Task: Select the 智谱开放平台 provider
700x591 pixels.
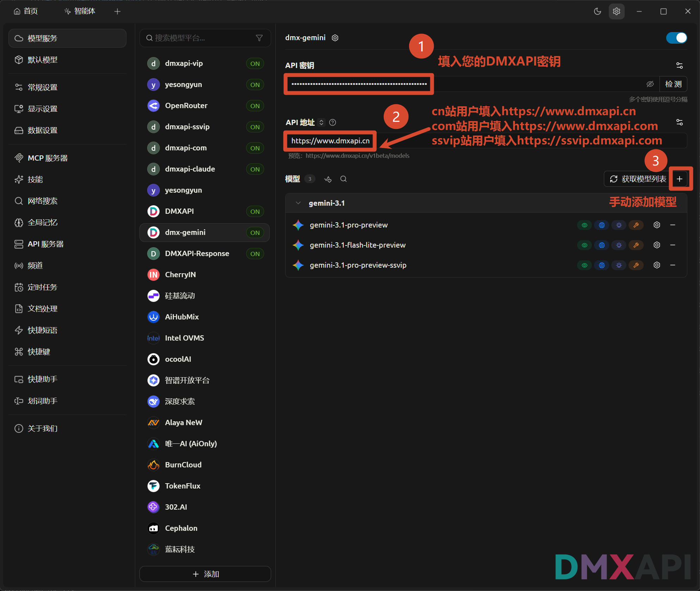Action: coord(205,380)
